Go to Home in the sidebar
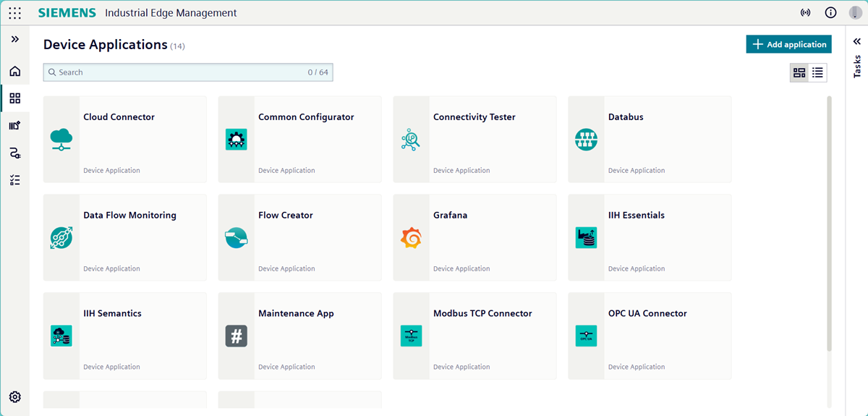Viewport: 868px width, 416px height. click(14, 71)
